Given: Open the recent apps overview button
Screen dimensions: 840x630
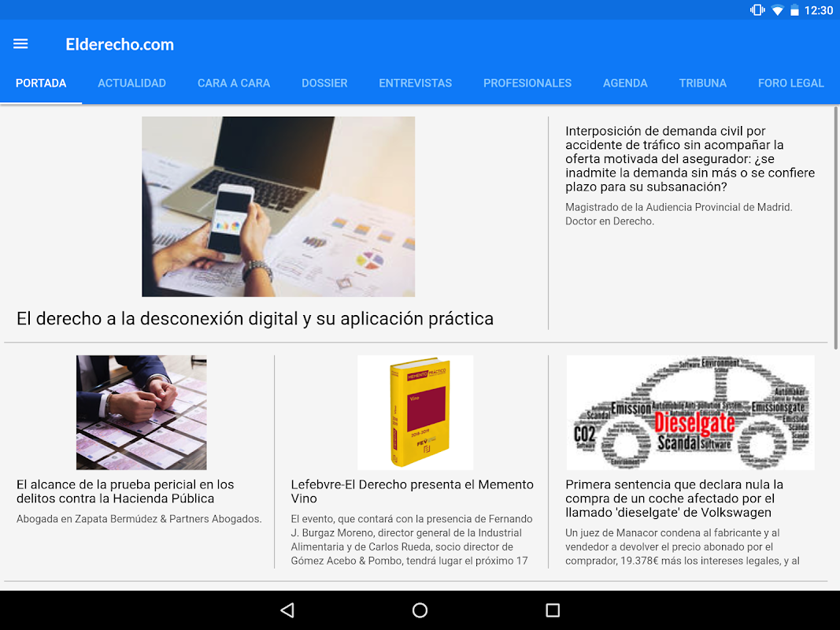Looking at the screenshot, I should point(553,610).
